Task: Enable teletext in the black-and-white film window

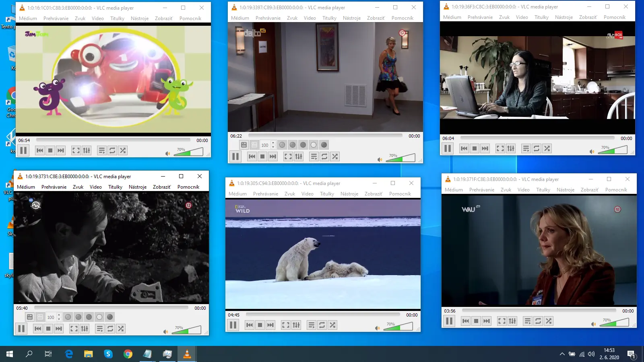Action: (30, 317)
